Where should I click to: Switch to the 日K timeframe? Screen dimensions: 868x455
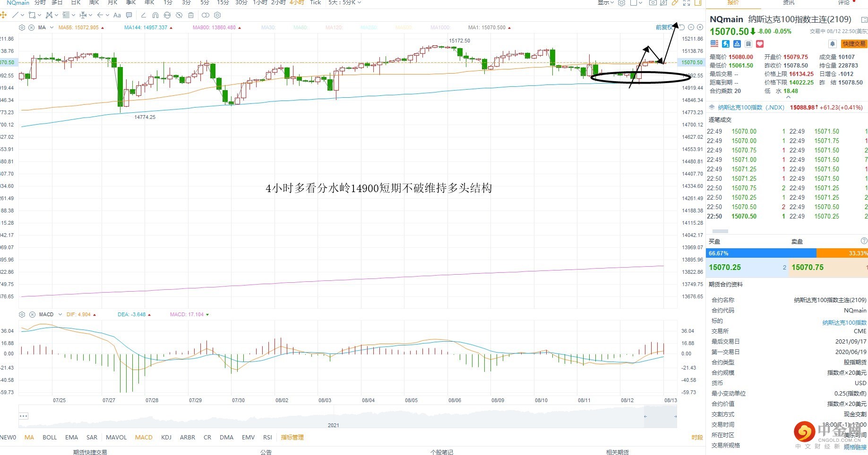point(76,3)
